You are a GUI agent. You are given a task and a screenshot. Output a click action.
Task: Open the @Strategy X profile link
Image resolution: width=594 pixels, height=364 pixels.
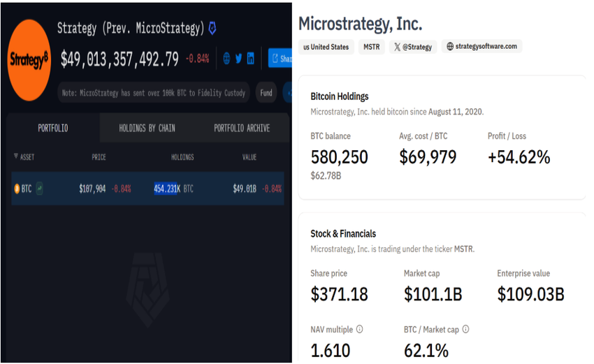tap(413, 47)
